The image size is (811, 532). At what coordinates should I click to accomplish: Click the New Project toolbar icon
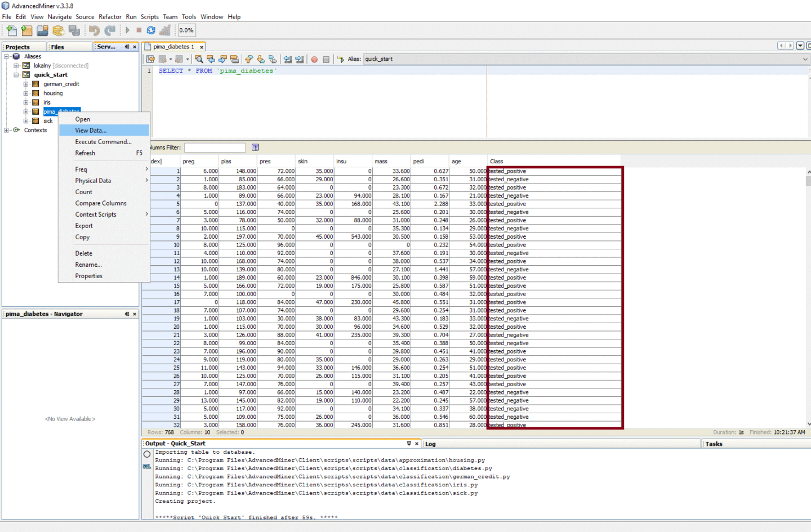(26, 30)
